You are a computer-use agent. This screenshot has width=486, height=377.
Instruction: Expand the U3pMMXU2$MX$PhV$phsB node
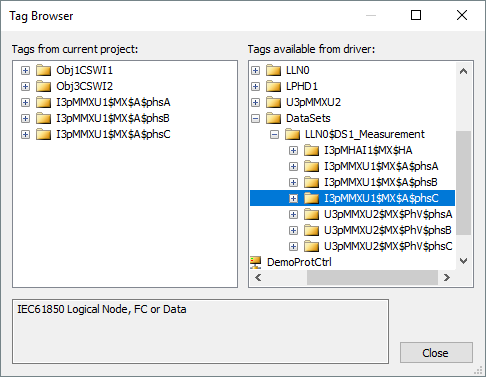[x=293, y=231]
